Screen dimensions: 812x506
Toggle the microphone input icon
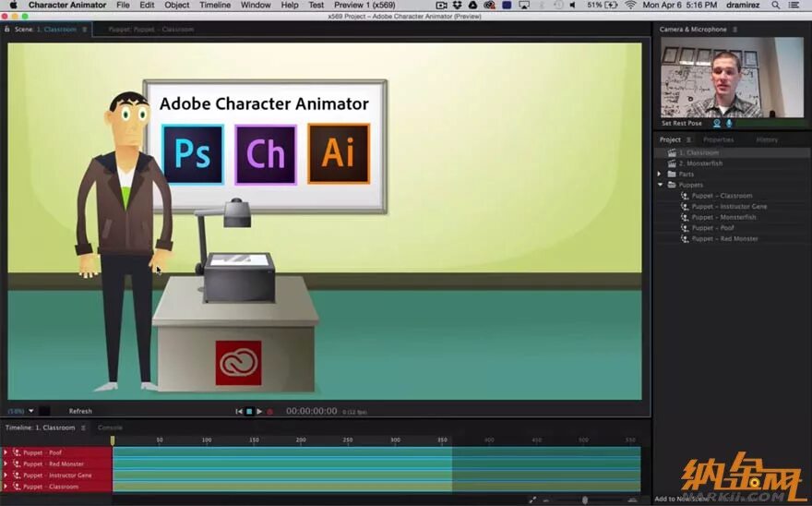729,124
